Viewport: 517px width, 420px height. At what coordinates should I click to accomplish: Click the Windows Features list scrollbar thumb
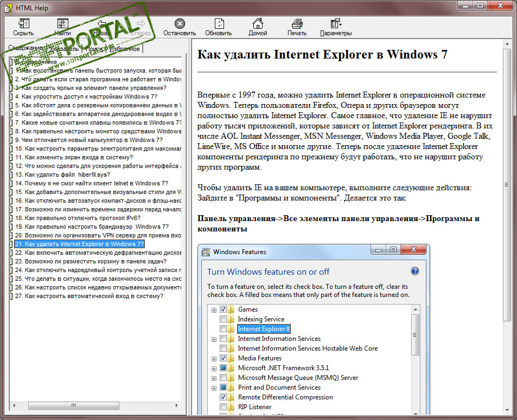415,335
